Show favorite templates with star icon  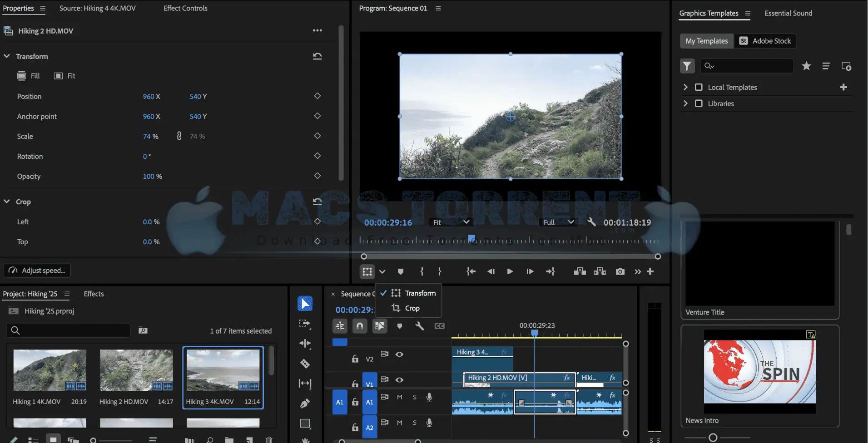[806, 66]
